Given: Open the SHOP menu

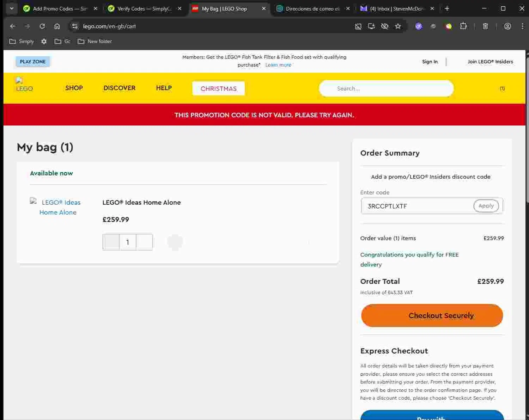Looking at the screenshot, I should point(74,88).
